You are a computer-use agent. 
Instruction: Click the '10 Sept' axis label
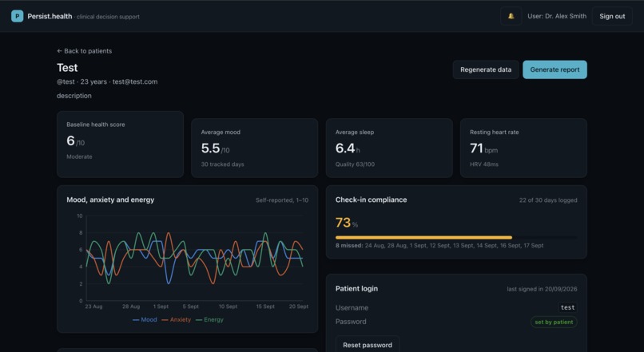pos(228,307)
